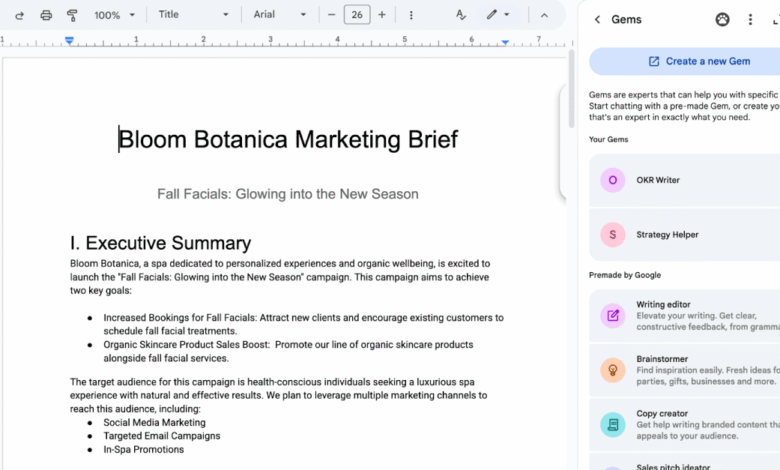This screenshot has height=470, width=780.
Task: Click the Strategy Helper pink S icon
Action: [612, 235]
